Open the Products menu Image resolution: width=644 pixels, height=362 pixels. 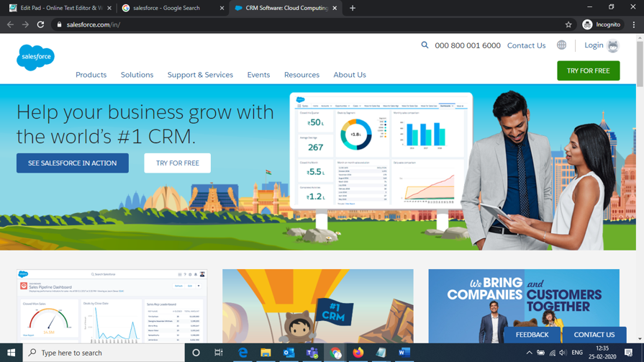point(91,75)
